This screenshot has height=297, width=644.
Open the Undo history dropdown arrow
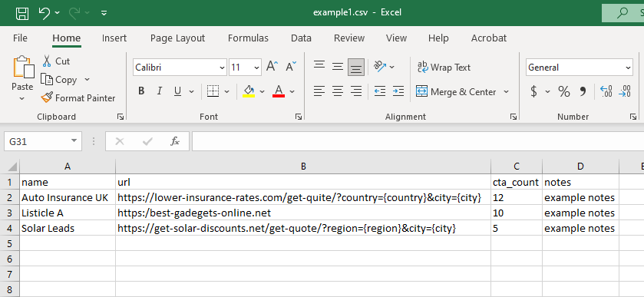click(57, 13)
